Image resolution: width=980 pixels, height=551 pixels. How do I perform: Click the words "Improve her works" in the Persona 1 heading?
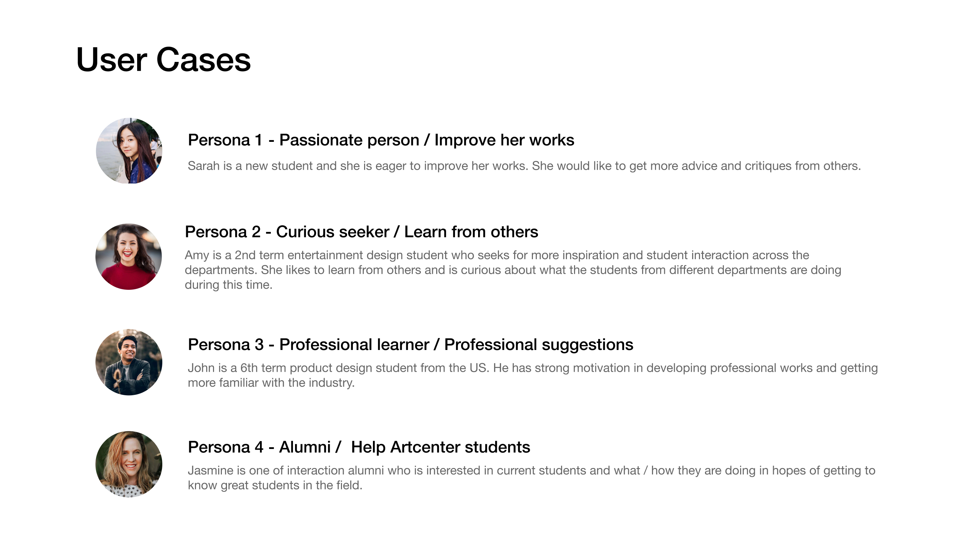pos(504,140)
